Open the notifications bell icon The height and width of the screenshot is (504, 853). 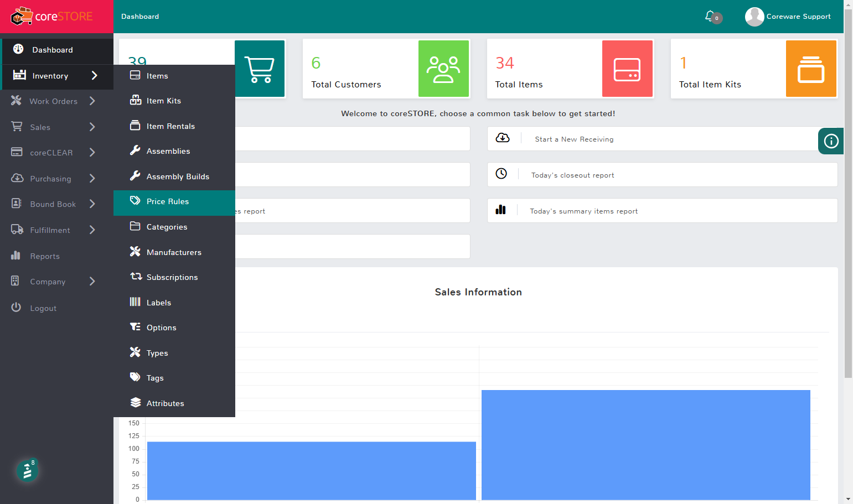(710, 16)
